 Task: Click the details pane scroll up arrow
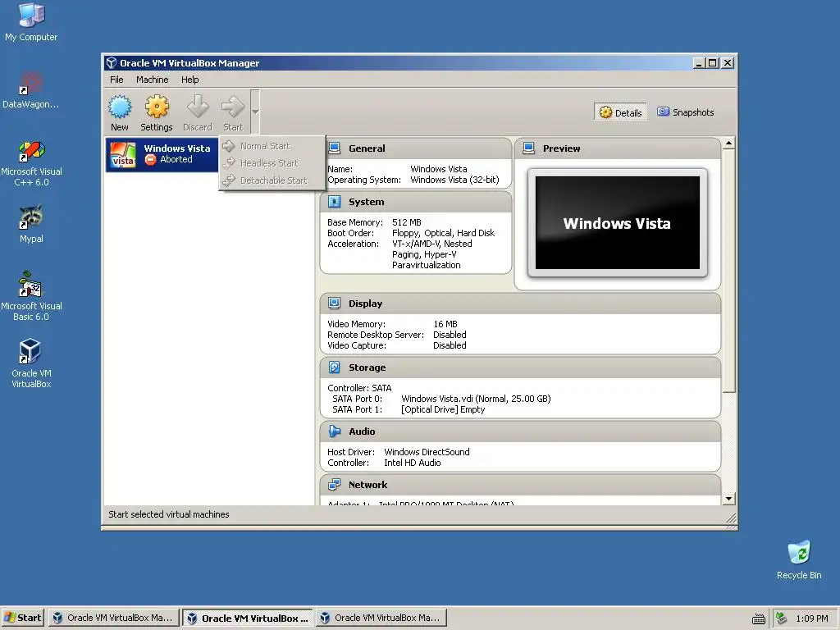click(728, 143)
